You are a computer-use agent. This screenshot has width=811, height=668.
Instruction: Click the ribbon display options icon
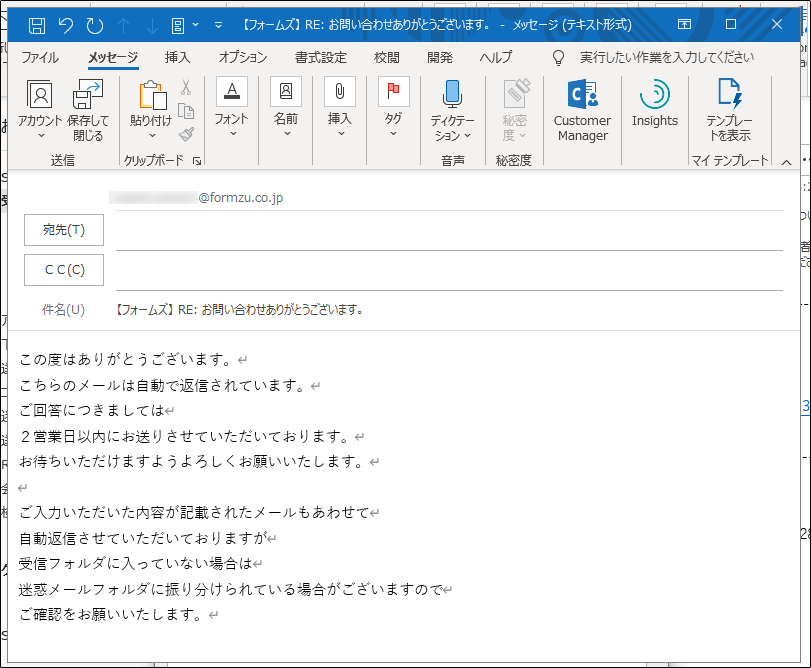pyautogui.click(x=684, y=24)
